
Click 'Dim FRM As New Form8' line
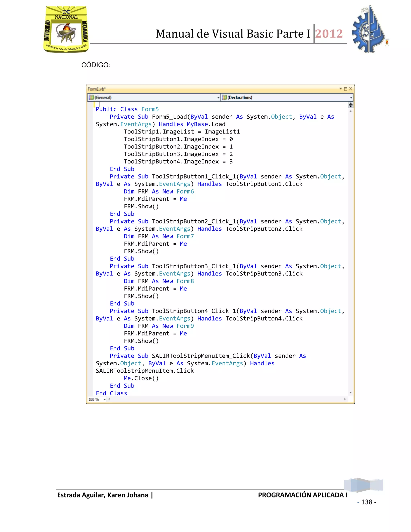click(x=159, y=281)
